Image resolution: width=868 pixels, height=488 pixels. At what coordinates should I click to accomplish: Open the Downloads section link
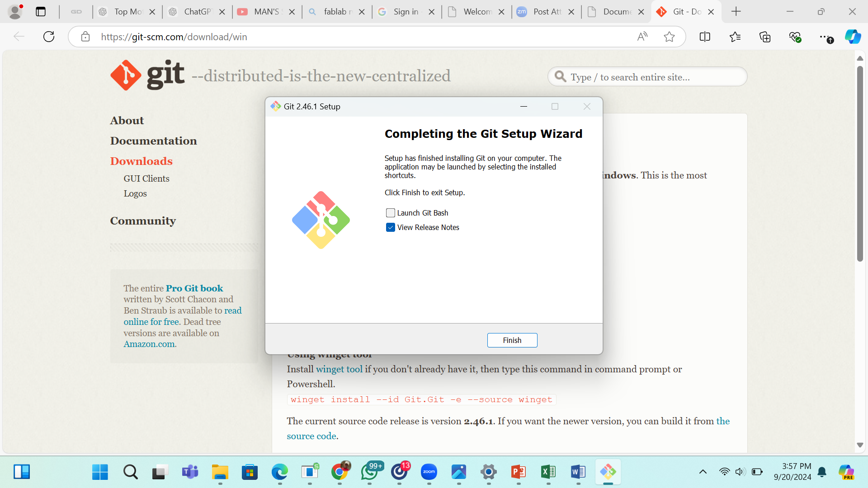[x=142, y=161]
